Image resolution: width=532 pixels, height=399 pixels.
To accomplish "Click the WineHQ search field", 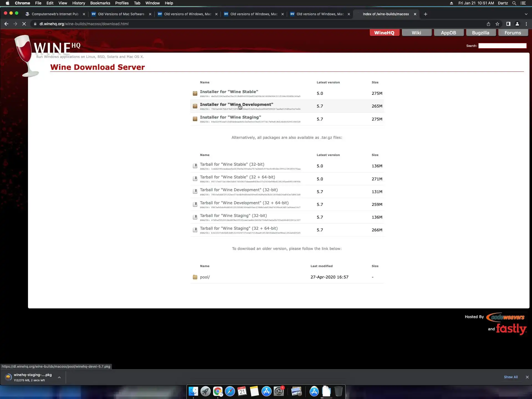I will tap(502, 46).
